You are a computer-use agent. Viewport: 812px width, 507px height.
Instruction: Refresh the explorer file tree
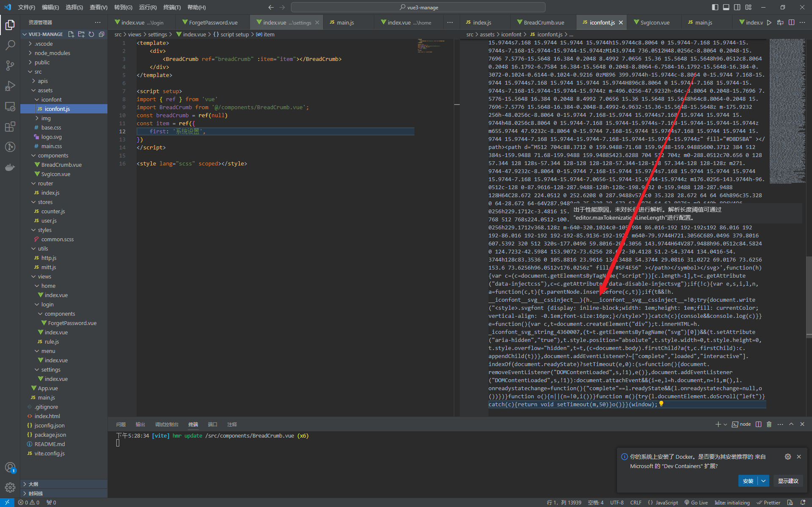tap(91, 34)
